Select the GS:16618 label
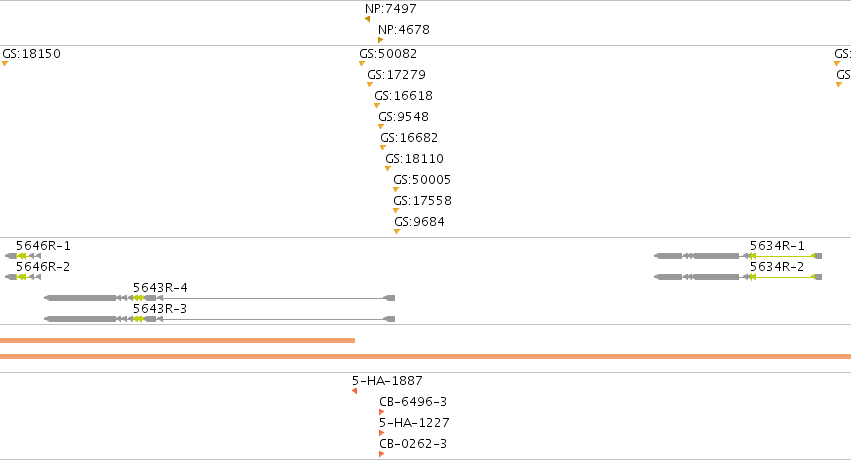The image size is (851, 460). coord(403,96)
